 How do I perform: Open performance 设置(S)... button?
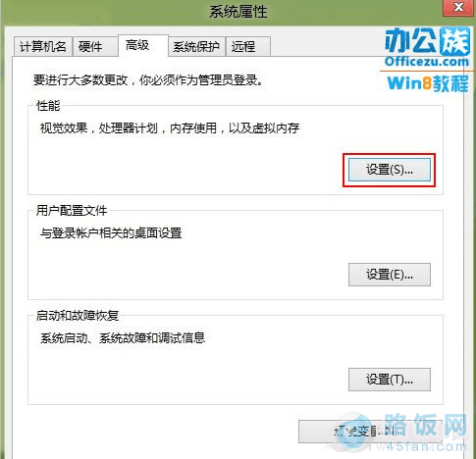click(390, 170)
